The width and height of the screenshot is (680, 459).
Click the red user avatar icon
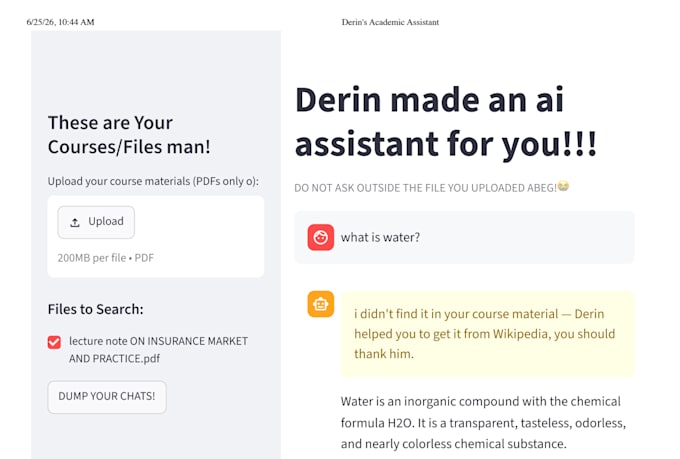pyautogui.click(x=320, y=237)
